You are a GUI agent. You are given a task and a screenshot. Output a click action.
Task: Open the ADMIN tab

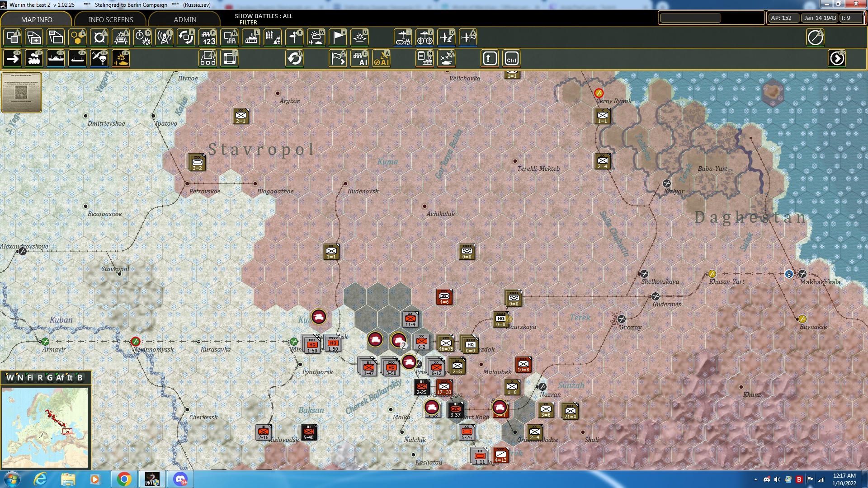point(185,19)
